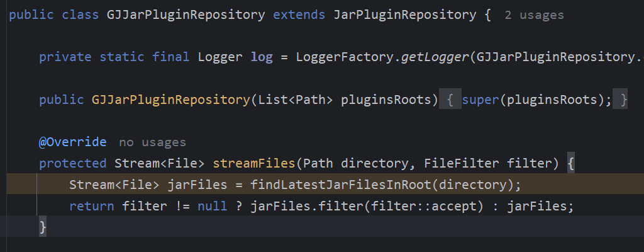The height and width of the screenshot is (252, 644).
Task: Click the closing brace of streamFiles method
Action: (x=43, y=227)
